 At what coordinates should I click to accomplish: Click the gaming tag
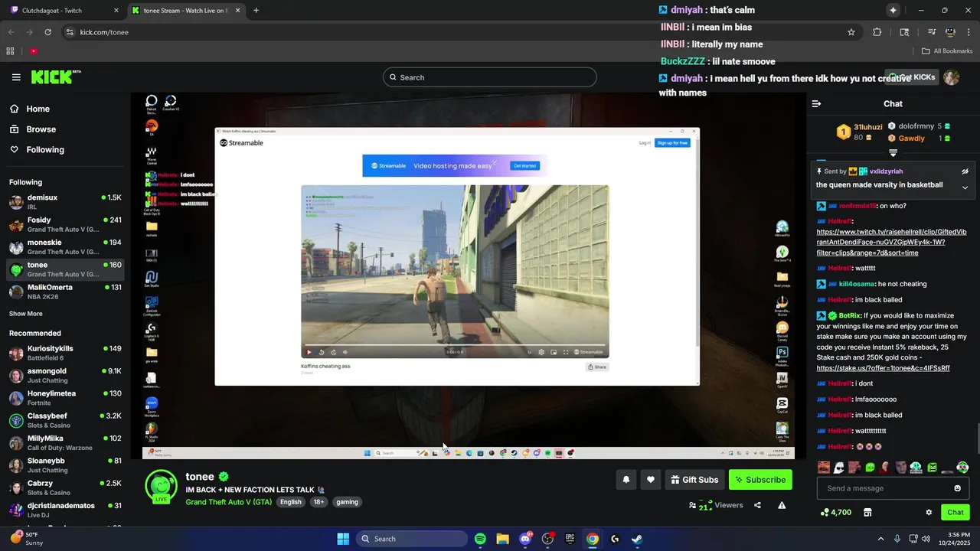click(347, 502)
